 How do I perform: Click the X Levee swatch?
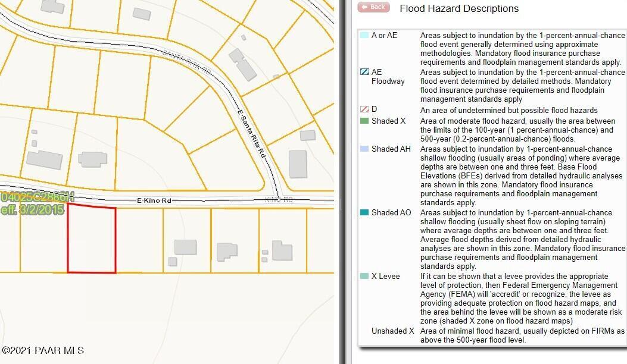click(364, 276)
